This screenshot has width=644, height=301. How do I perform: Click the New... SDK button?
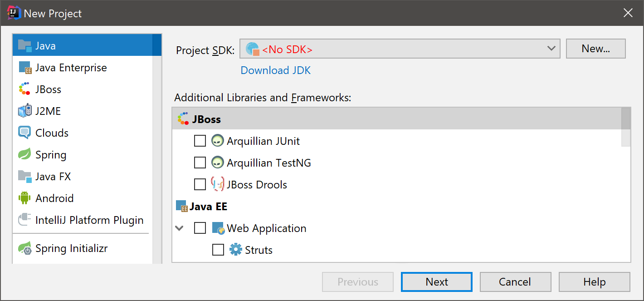[596, 49]
